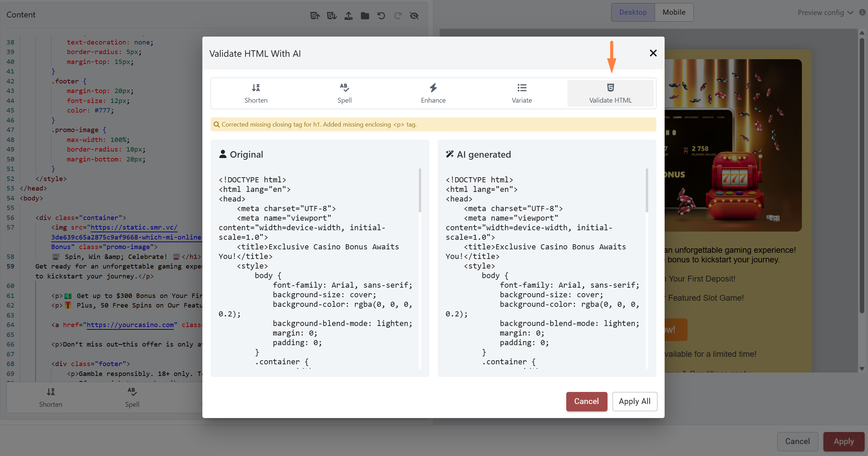Open the folder icon in Content toolbar

(365, 16)
